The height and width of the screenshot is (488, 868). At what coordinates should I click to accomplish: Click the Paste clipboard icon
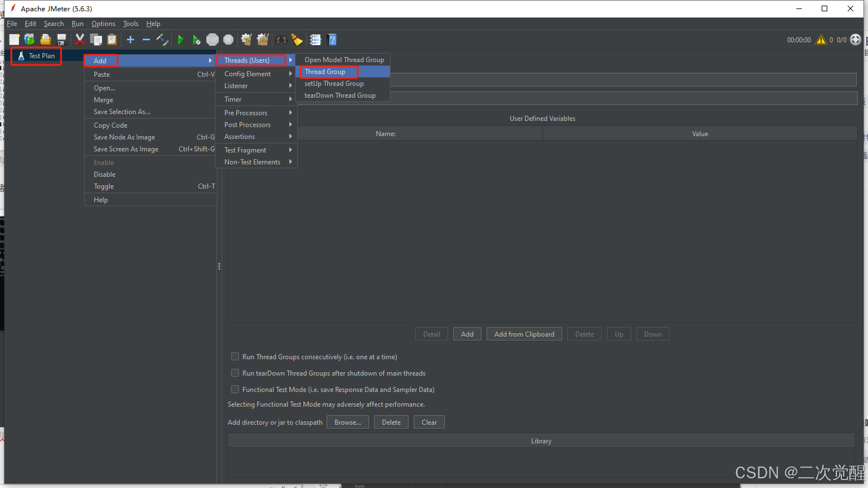[112, 39]
